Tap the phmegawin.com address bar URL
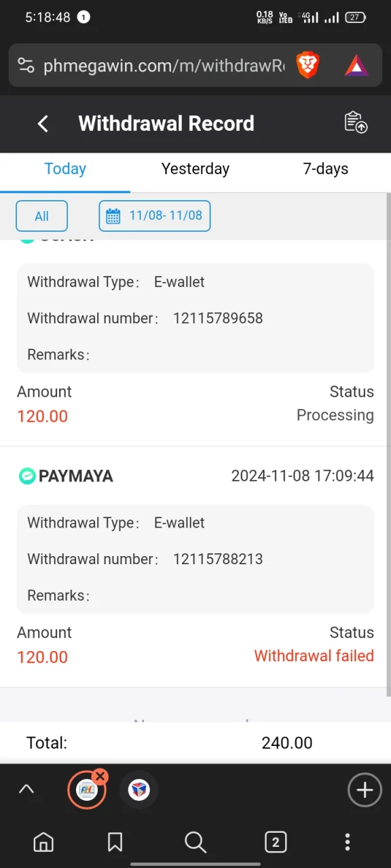Screen dimensions: 391x868 [x=164, y=65]
